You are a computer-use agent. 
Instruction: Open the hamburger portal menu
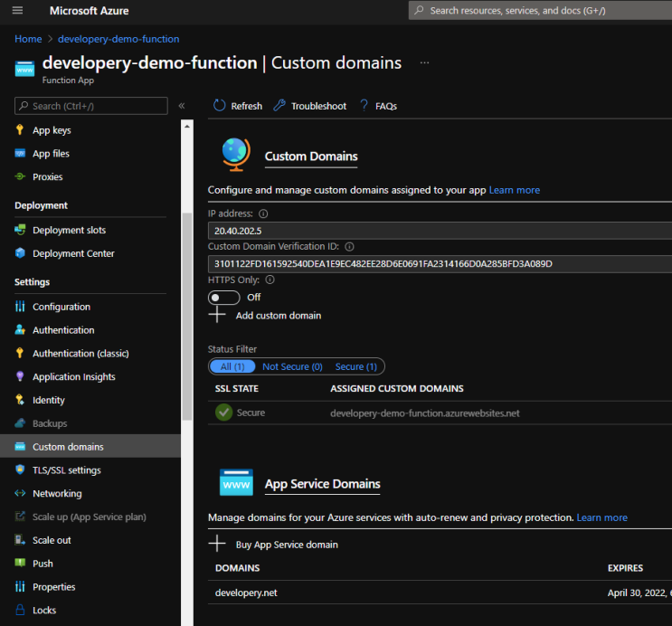[17, 10]
